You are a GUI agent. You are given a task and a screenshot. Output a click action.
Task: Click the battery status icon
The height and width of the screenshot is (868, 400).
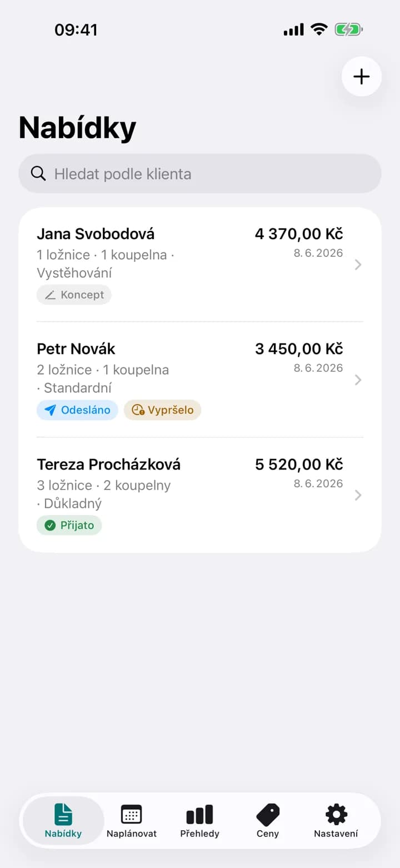tap(348, 29)
